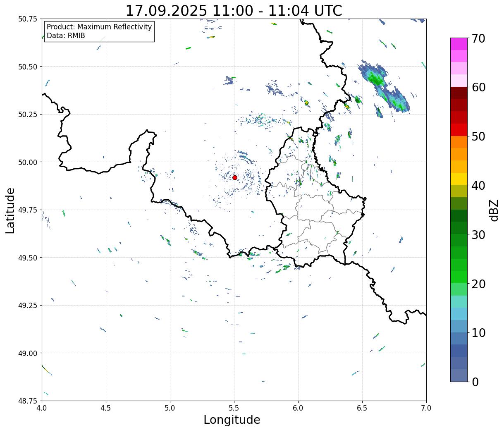Click the yellow colorbar swatch just above 40

coord(459,179)
